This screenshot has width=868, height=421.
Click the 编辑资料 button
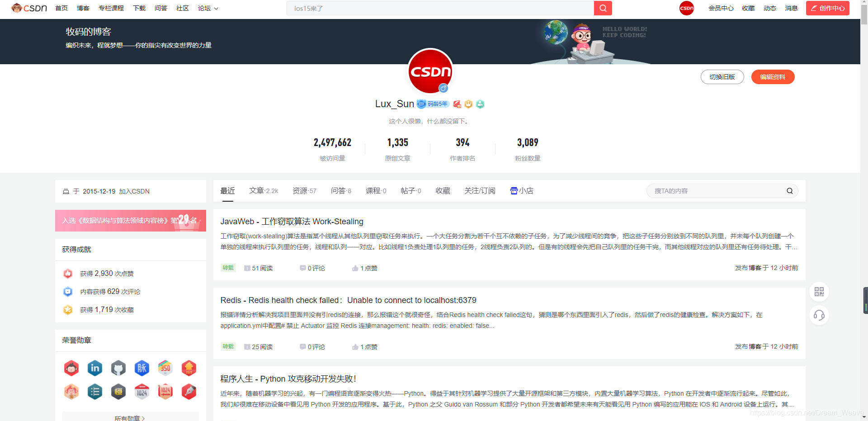(773, 77)
